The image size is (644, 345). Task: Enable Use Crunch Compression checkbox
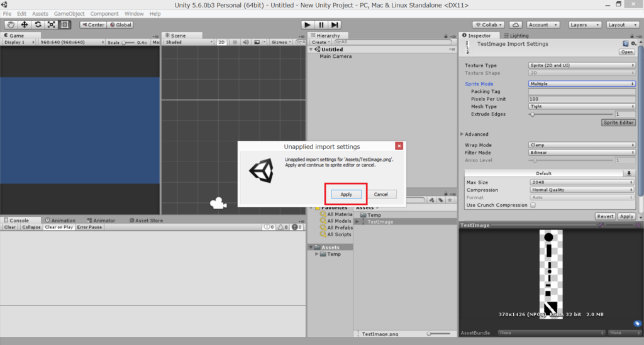pos(533,205)
